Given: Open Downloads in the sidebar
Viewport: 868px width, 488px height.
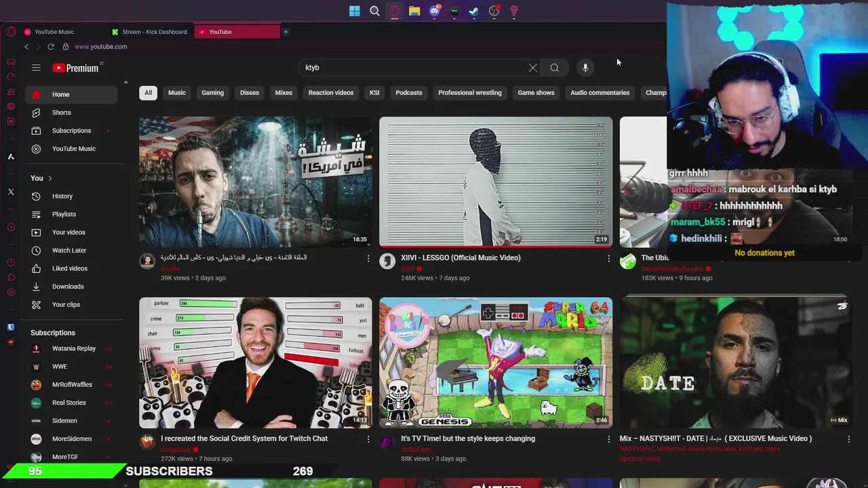Looking at the screenshot, I should tap(71, 287).
